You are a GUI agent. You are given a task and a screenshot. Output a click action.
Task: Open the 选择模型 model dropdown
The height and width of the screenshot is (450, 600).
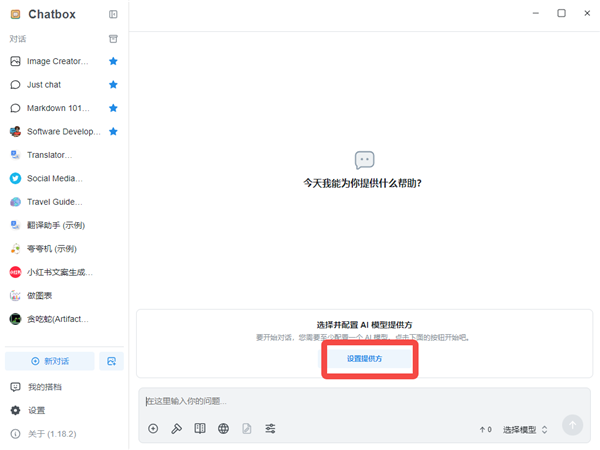coord(525,429)
